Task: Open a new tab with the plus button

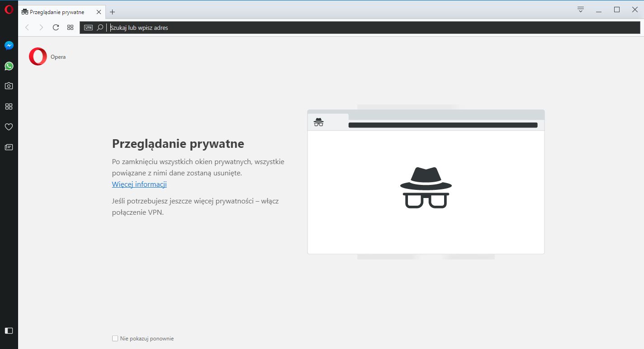Action: (x=113, y=12)
